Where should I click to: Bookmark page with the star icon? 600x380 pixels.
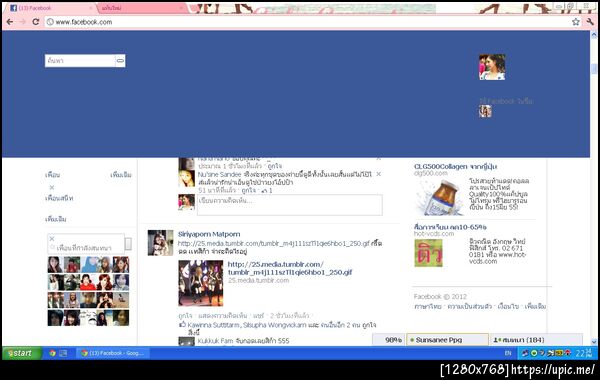coord(576,22)
